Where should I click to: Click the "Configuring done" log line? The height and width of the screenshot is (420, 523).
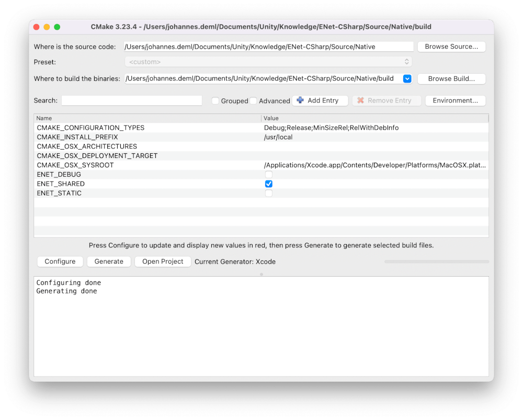pyautogui.click(x=69, y=282)
